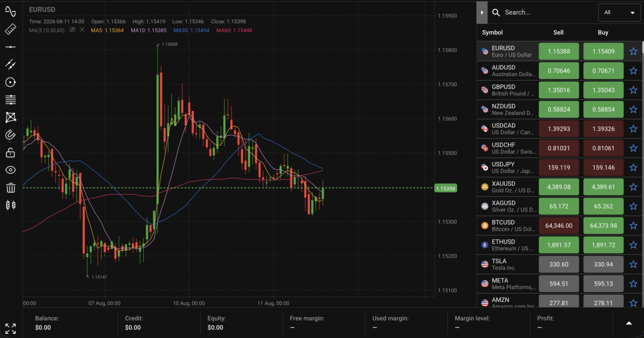Favorite USDCHF with its star
The image size is (644, 338).
coord(633,148)
